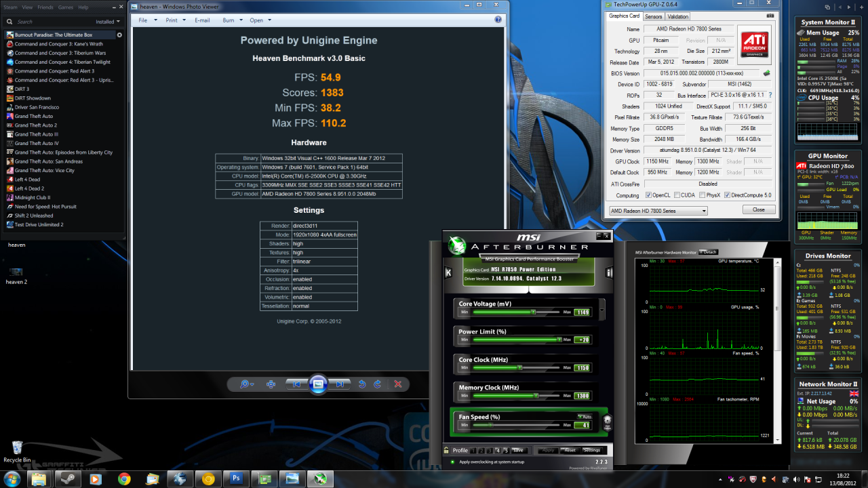
Task: Rotate image counterclockwise in Photo Viewer
Action: point(362,384)
